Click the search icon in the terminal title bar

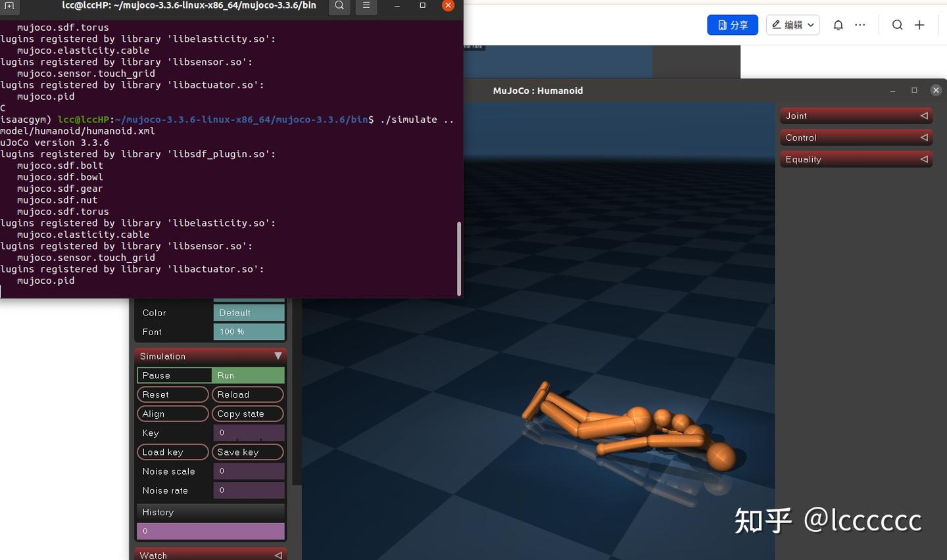(x=339, y=5)
